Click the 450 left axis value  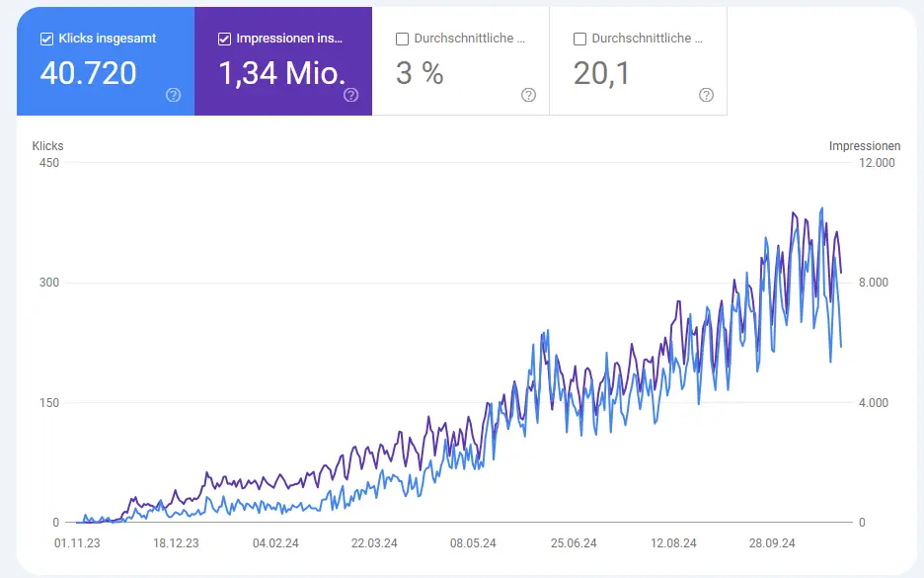[x=49, y=163]
